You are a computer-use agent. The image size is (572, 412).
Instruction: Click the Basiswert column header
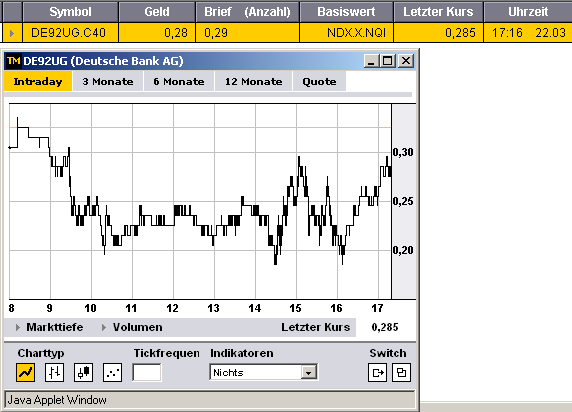coord(346,12)
